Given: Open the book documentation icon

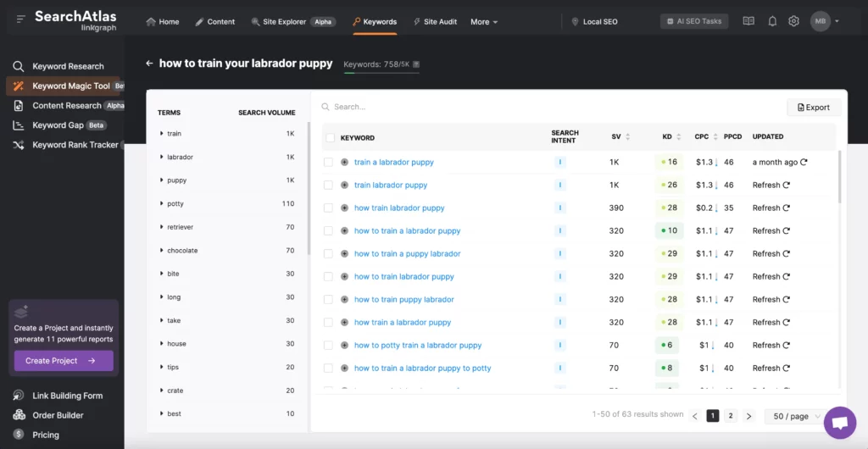Looking at the screenshot, I should click(748, 21).
